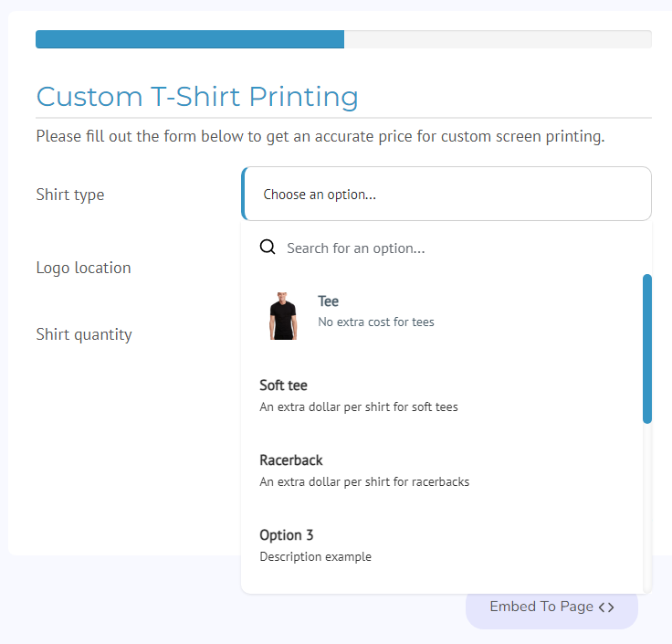Click the black tee shirt thumbnail
The height and width of the screenshot is (644, 672).
[283, 316]
